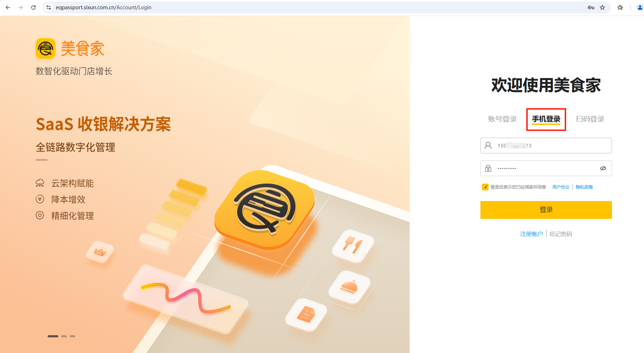This screenshot has height=353, width=644.
Task: Open the browser profile avatar icon
Action: click(x=640, y=7)
